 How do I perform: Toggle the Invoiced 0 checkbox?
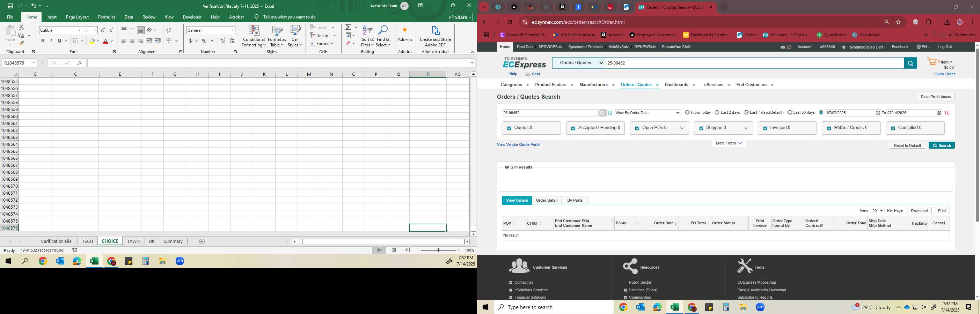[765, 128]
